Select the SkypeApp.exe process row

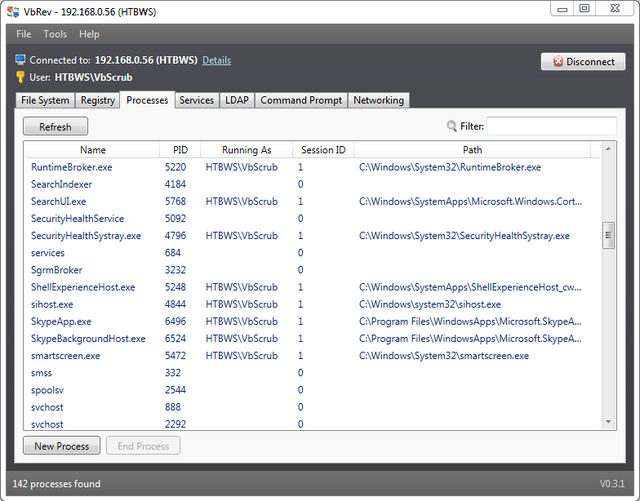pos(61,322)
